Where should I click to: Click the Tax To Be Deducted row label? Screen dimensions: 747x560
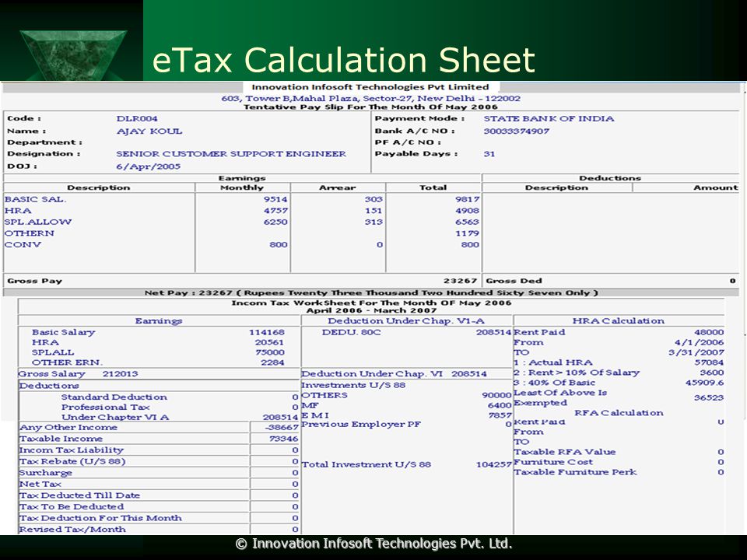pyautogui.click(x=72, y=506)
